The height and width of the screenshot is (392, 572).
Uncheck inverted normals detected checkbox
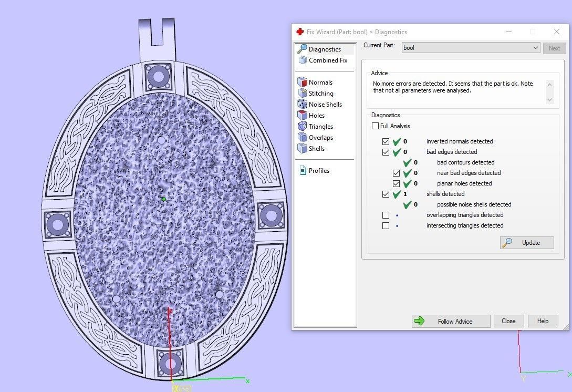coord(386,141)
